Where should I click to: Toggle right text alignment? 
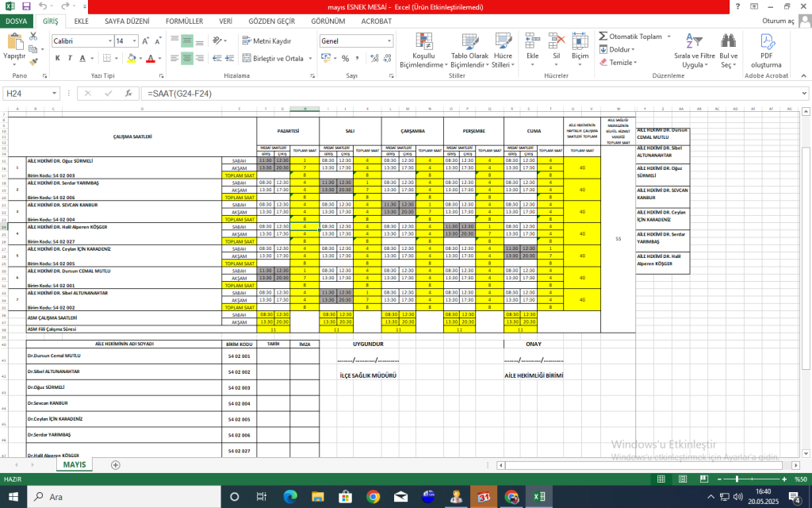click(x=199, y=58)
